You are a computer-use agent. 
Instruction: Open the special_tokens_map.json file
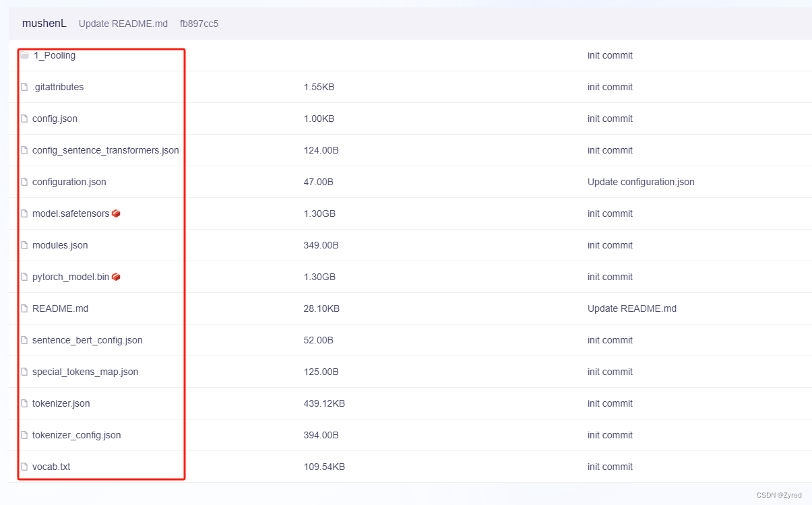coord(85,372)
